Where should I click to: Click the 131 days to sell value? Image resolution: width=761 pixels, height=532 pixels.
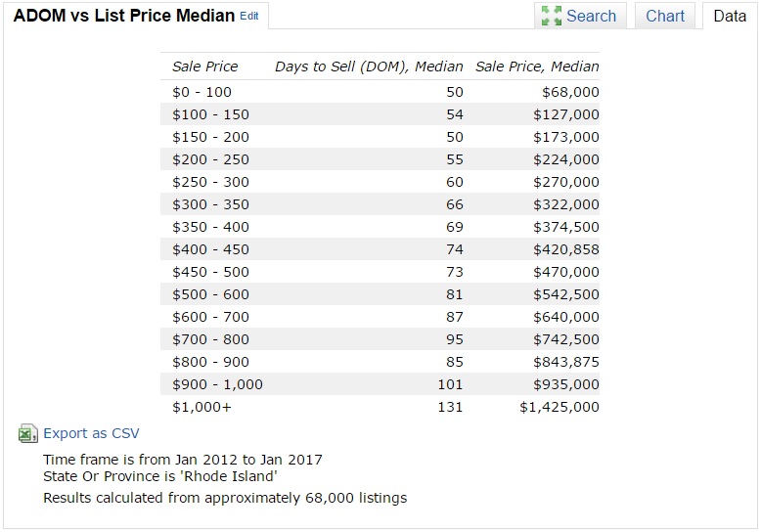450,407
